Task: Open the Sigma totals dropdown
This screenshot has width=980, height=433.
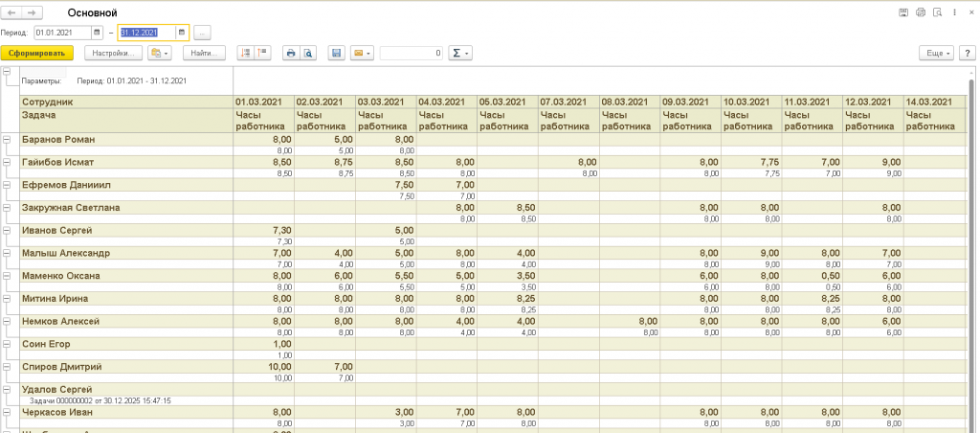Action: click(x=460, y=54)
